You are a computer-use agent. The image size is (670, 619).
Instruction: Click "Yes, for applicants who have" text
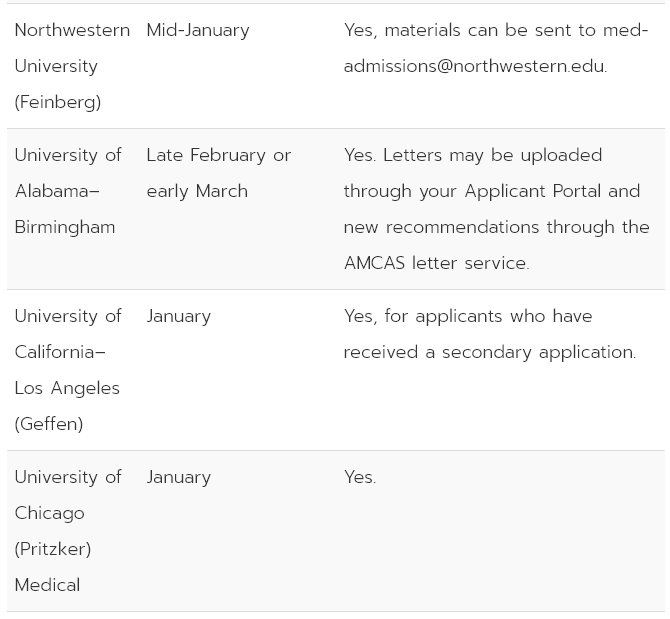click(x=468, y=316)
